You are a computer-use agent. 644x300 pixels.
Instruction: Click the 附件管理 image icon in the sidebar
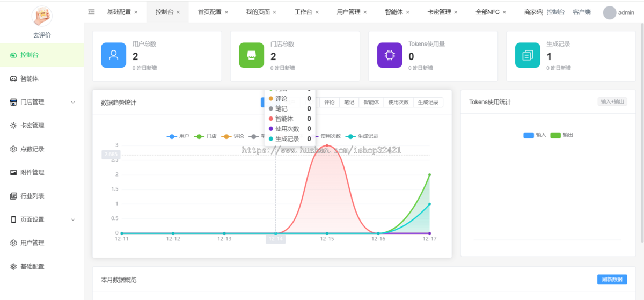click(13, 172)
